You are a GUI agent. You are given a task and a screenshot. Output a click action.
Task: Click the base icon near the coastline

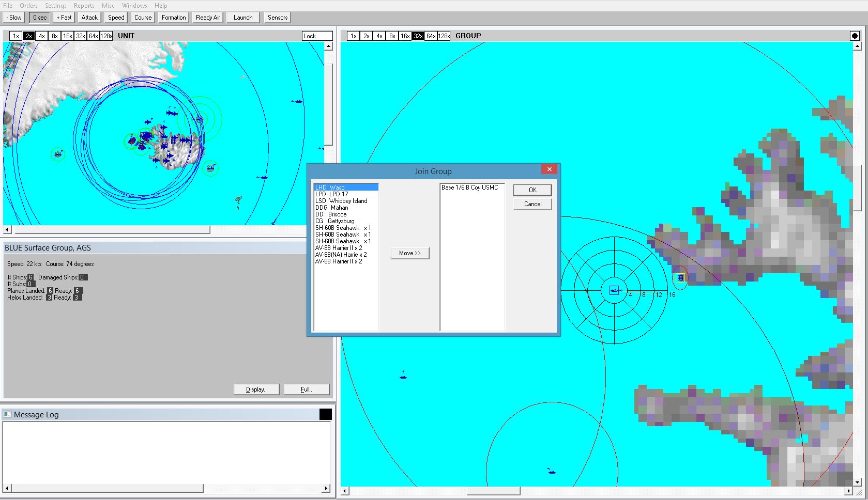click(x=680, y=278)
